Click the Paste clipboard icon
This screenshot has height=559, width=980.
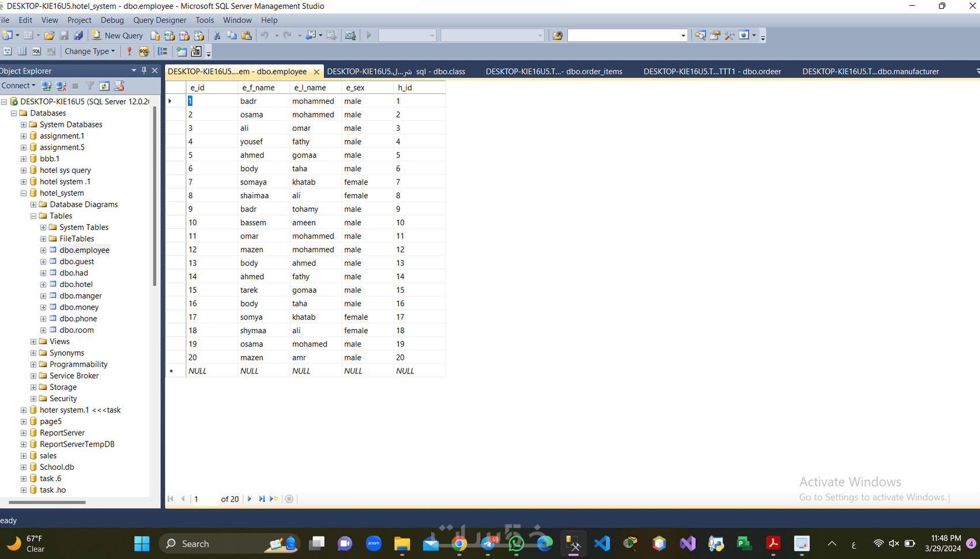point(247,36)
